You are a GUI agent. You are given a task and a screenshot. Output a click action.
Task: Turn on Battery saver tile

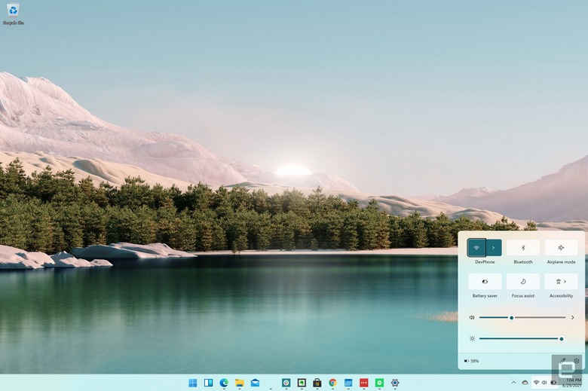(485, 282)
